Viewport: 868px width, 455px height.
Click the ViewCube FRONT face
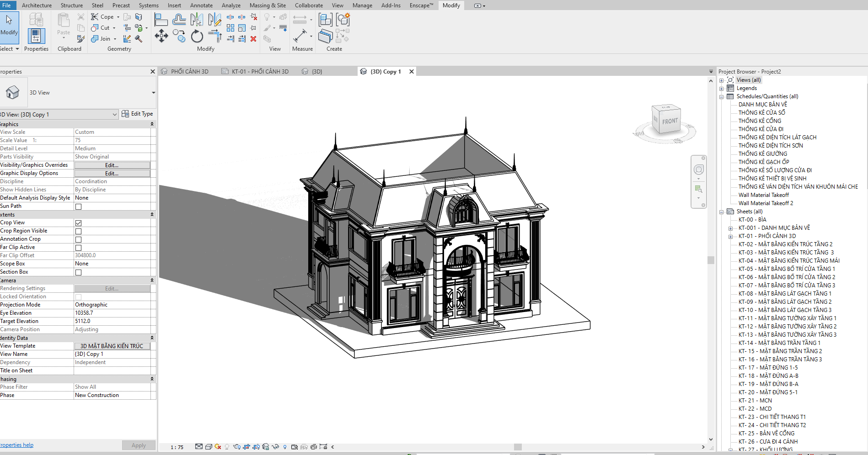pyautogui.click(x=670, y=121)
